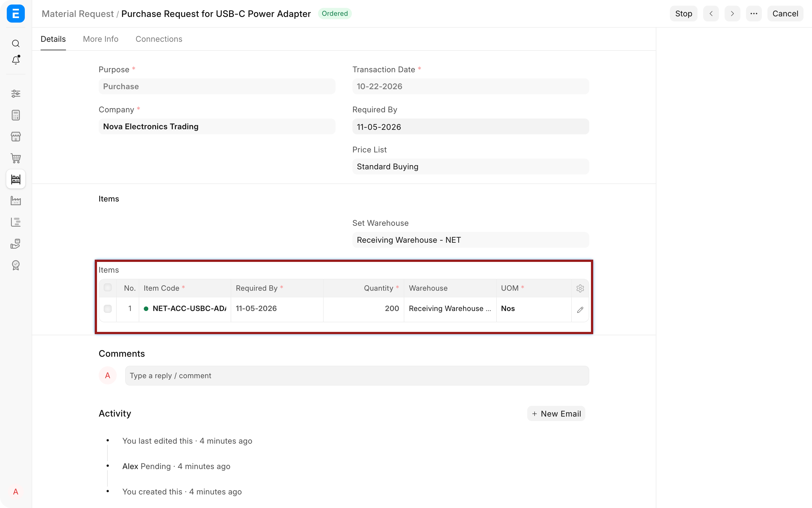Tick the checkbox for row 1
This screenshot has width=812, height=508.
[108, 309]
